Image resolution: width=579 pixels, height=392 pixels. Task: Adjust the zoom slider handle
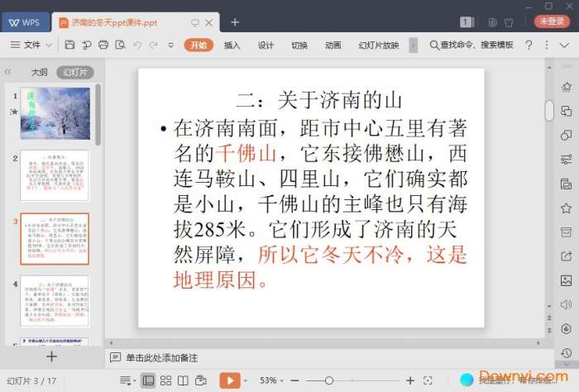pos(329,380)
